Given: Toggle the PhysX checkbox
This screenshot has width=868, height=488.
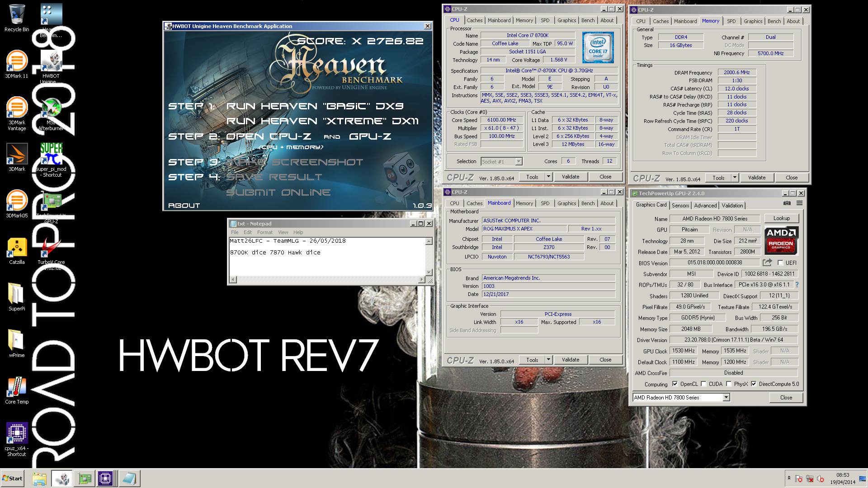Looking at the screenshot, I should 729,384.
